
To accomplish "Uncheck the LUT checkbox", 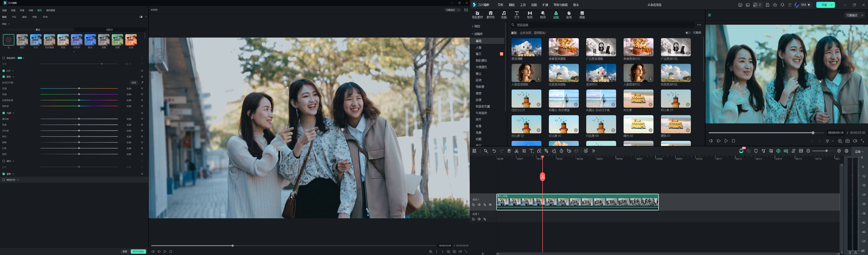I will 4,71.
